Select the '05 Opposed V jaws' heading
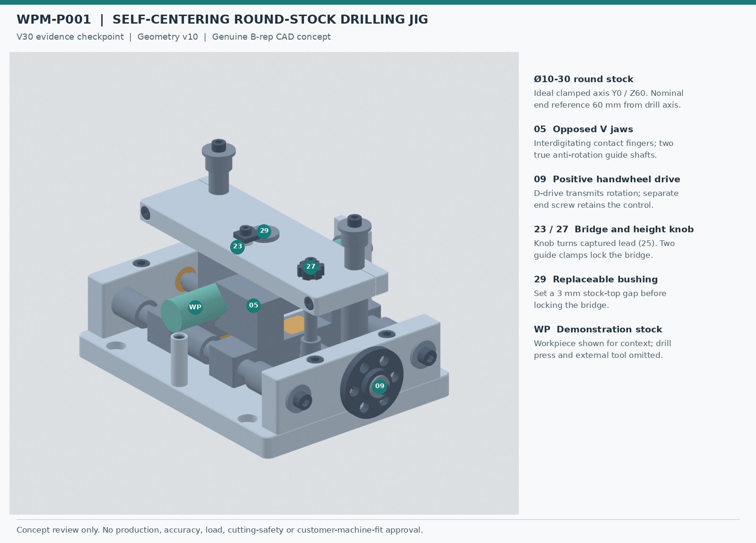This screenshot has height=543, width=756. 584,129
